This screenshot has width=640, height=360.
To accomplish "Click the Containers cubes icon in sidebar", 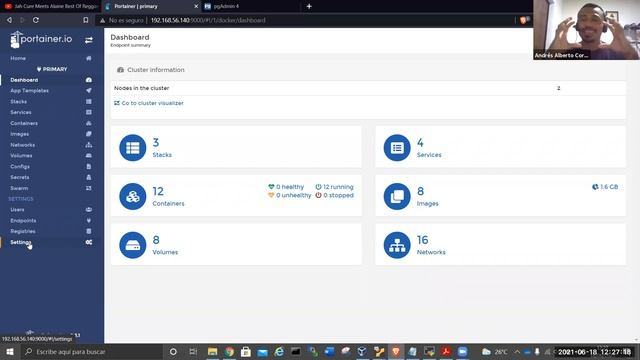I will pyautogui.click(x=89, y=123).
